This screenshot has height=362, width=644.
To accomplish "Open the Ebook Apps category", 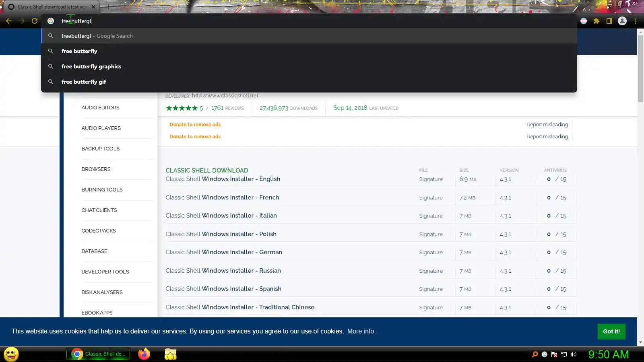I will point(97,313).
